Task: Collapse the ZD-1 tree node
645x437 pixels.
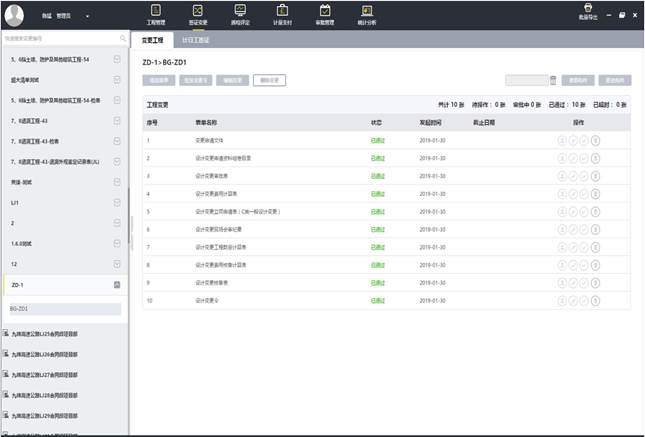Action: click(x=117, y=285)
